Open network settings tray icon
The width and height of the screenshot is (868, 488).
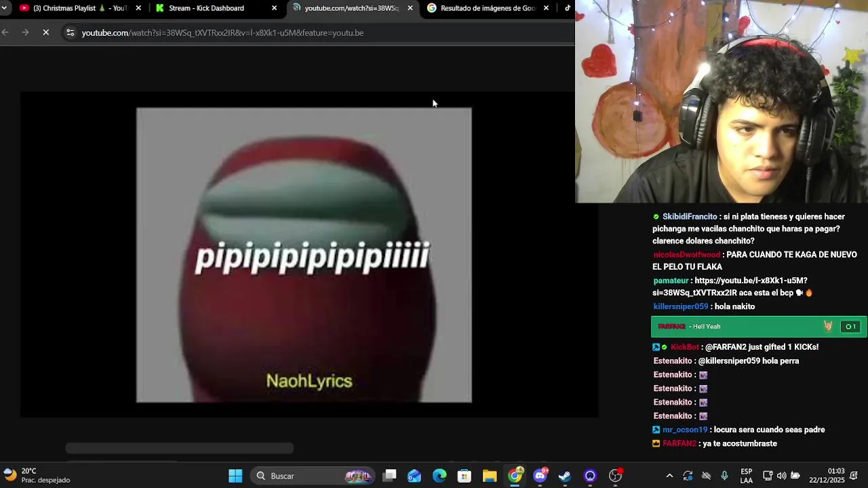pos(768,476)
